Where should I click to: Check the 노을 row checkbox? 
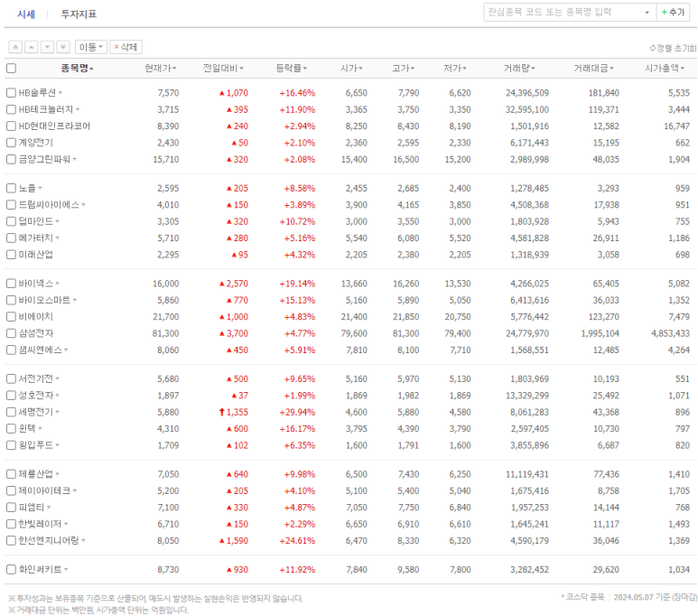pos(11,188)
